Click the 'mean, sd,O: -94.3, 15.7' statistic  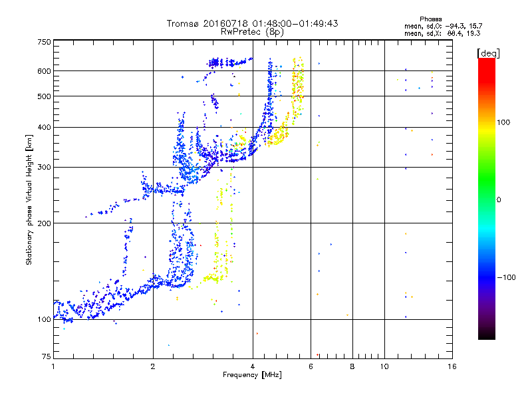pos(443,26)
